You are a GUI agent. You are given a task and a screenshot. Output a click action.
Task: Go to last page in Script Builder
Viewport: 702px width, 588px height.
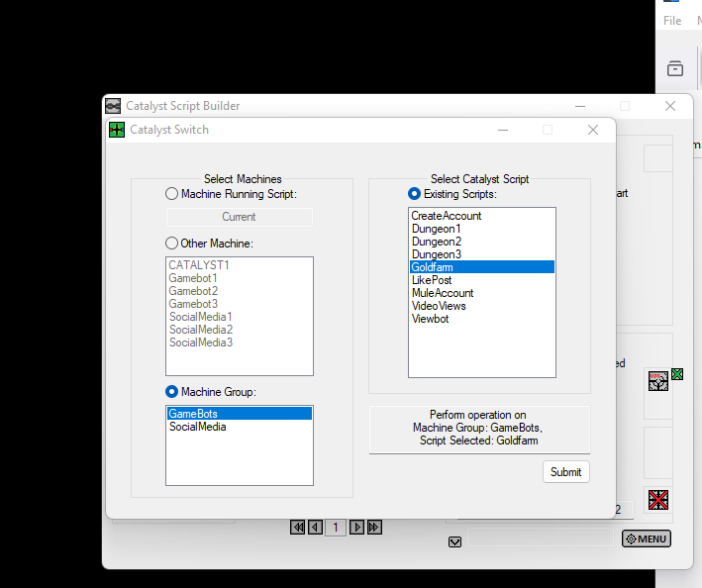374,528
